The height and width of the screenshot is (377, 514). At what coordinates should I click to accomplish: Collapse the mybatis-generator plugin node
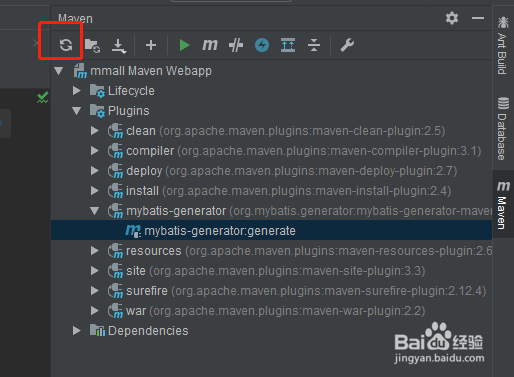click(x=95, y=211)
